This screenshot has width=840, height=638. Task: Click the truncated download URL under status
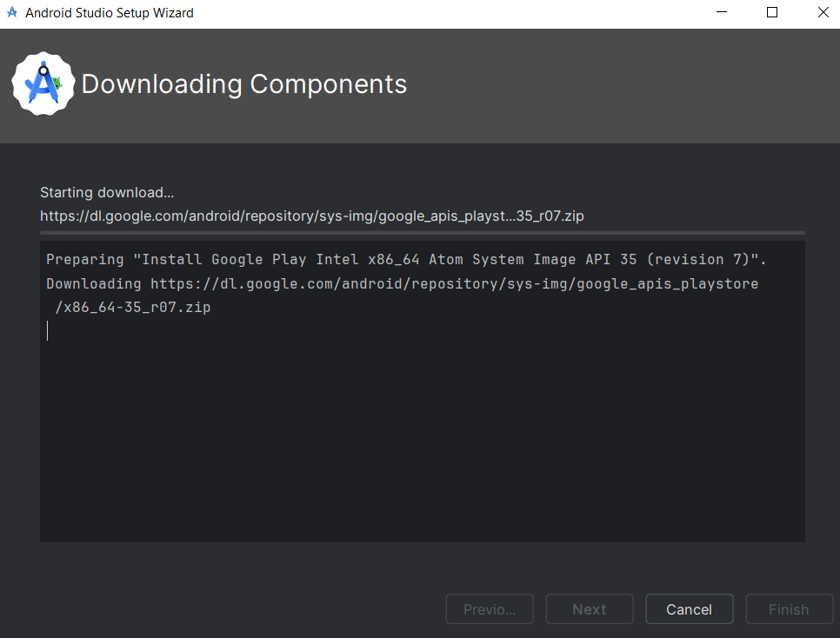click(312, 216)
